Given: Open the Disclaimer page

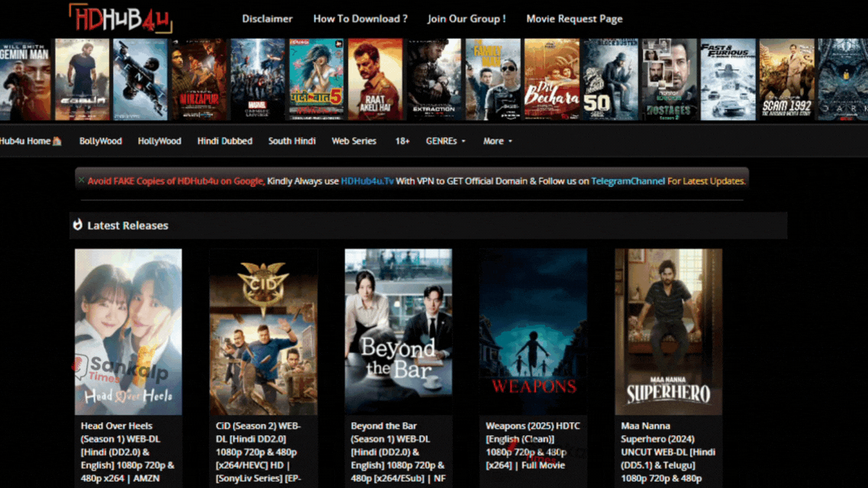Looking at the screenshot, I should [267, 19].
